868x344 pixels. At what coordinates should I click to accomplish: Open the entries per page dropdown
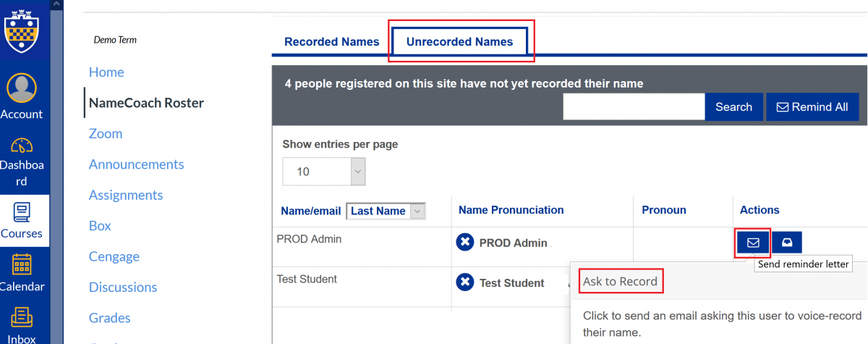pos(324,172)
